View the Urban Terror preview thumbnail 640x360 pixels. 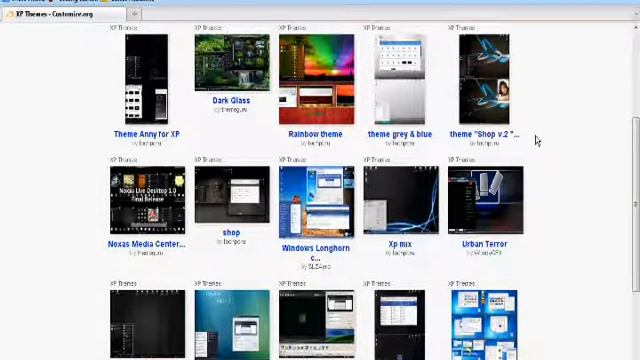tap(486, 200)
